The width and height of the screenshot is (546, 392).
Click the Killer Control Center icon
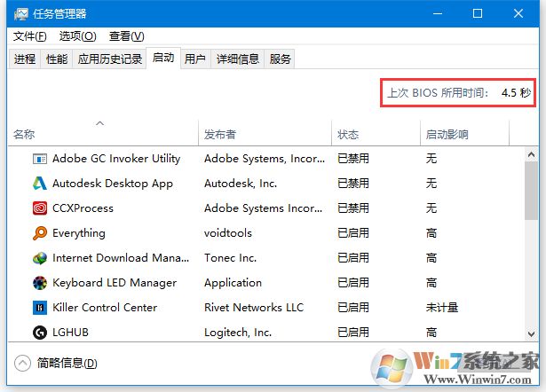pyautogui.click(x=40, y=308)
